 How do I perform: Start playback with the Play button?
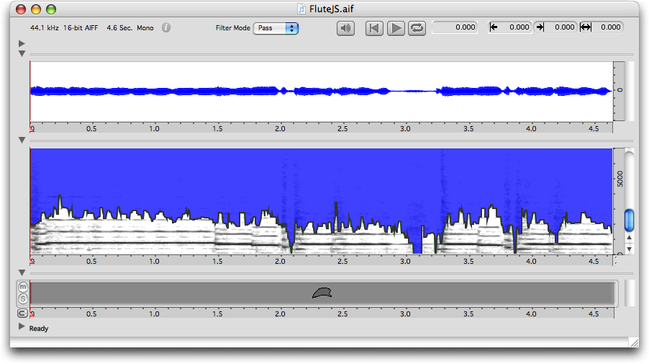396,28
